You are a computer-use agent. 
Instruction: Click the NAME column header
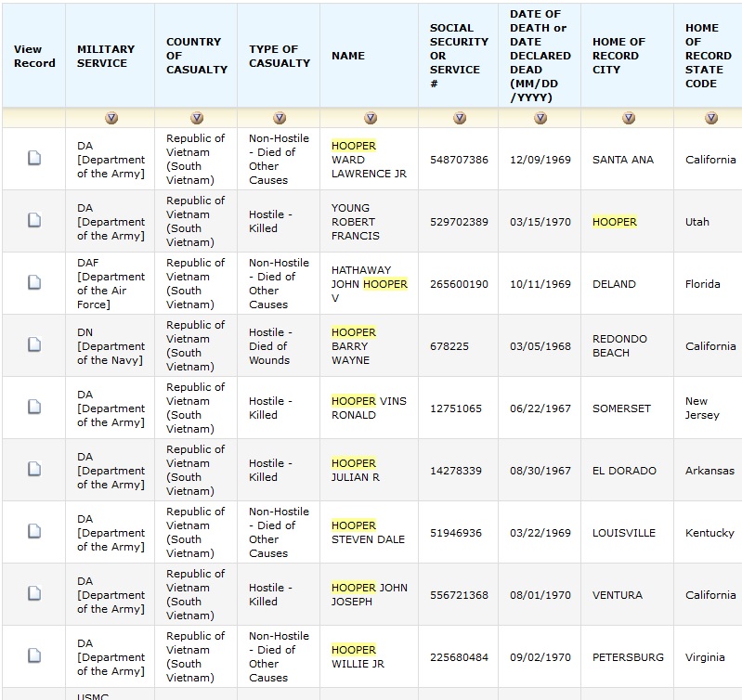(348, 56)
